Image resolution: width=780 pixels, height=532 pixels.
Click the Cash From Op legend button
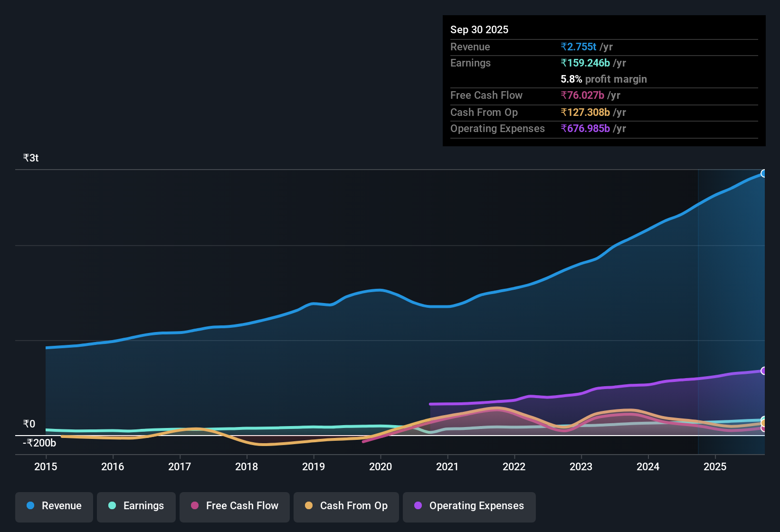(x=346, y=506)
